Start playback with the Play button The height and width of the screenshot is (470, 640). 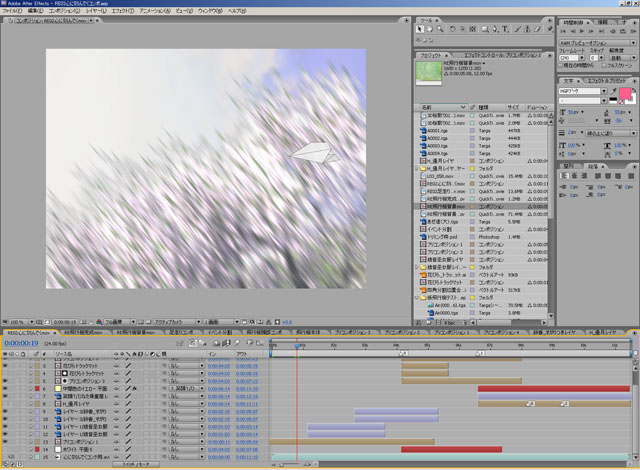(582, 31)
